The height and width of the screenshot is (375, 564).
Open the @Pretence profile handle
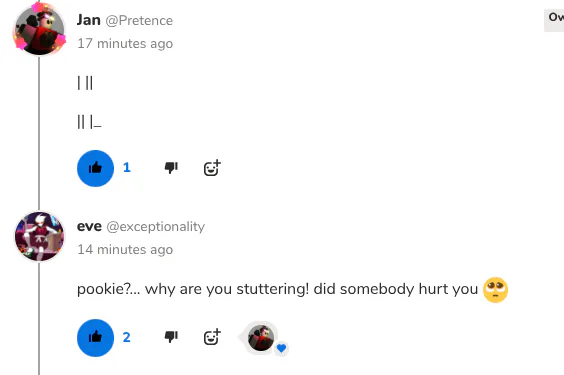coord(139,21)
